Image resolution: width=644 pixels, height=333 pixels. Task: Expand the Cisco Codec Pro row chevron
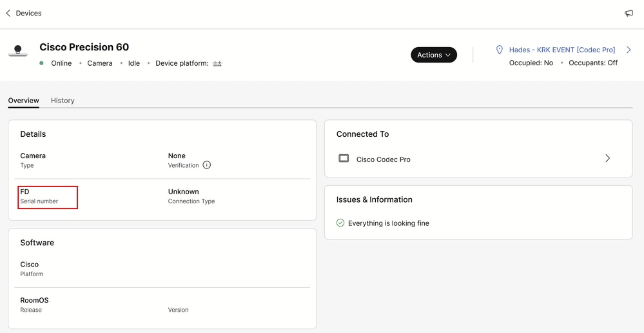pyautogui.click(x=607, y=158)
